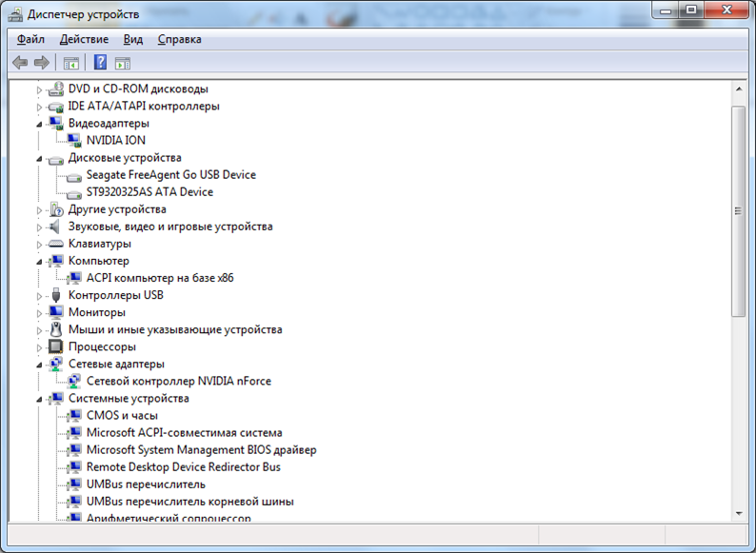Collapse the Сетевые адаптеры node

40,365
